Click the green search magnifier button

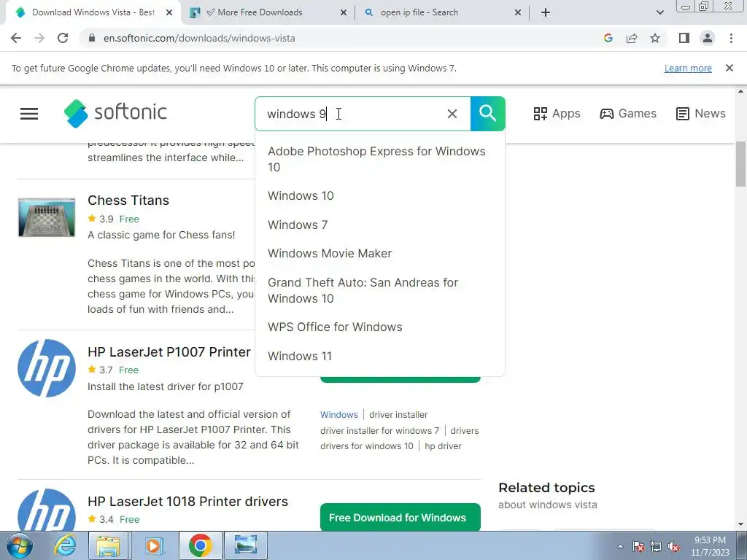(x=487, y=114)
